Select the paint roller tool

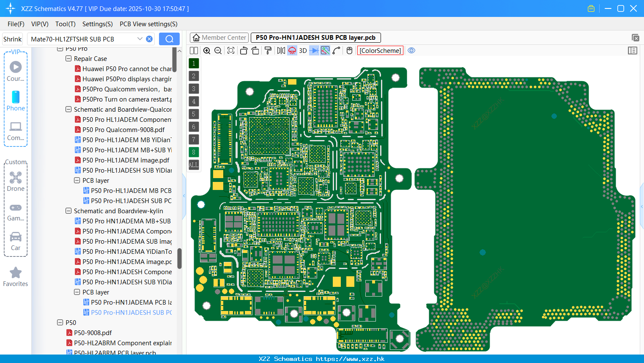[268, 50]
